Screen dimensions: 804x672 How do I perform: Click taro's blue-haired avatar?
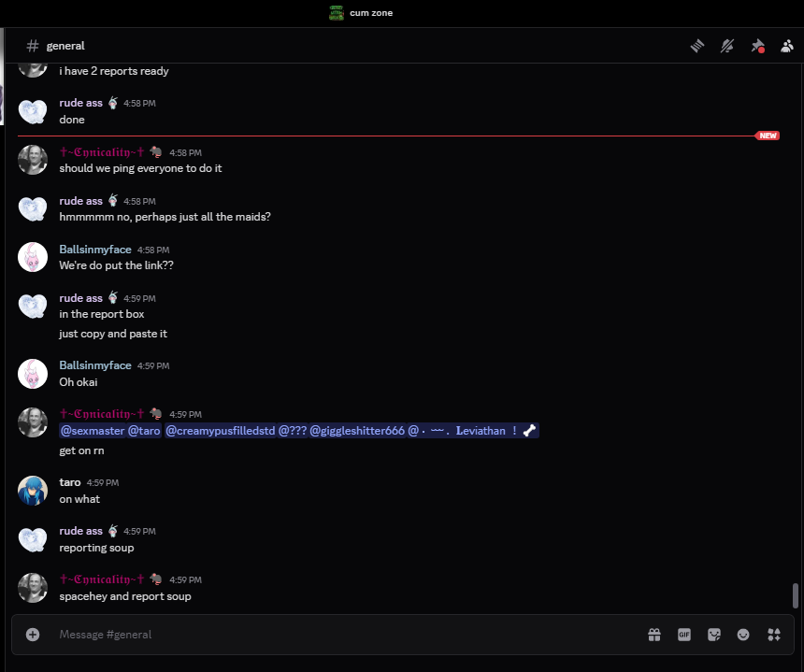click(x=33, y=491)
